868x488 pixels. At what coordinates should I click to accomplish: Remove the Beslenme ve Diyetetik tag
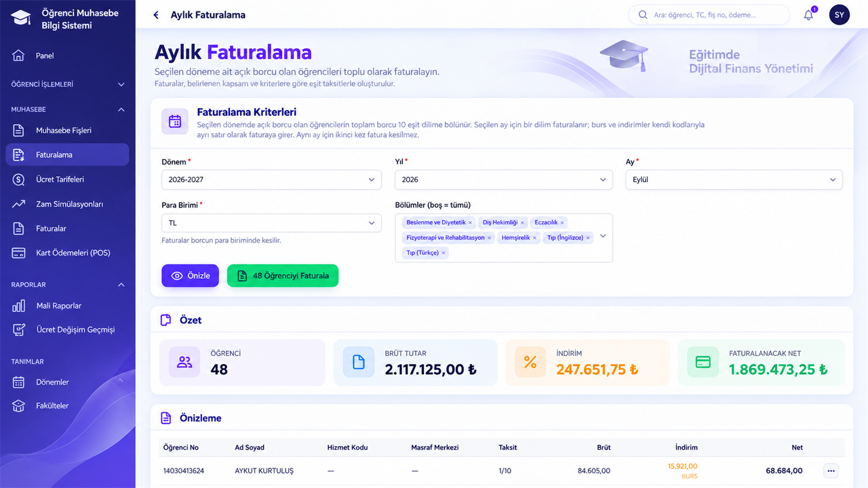(x=470, y=223)
